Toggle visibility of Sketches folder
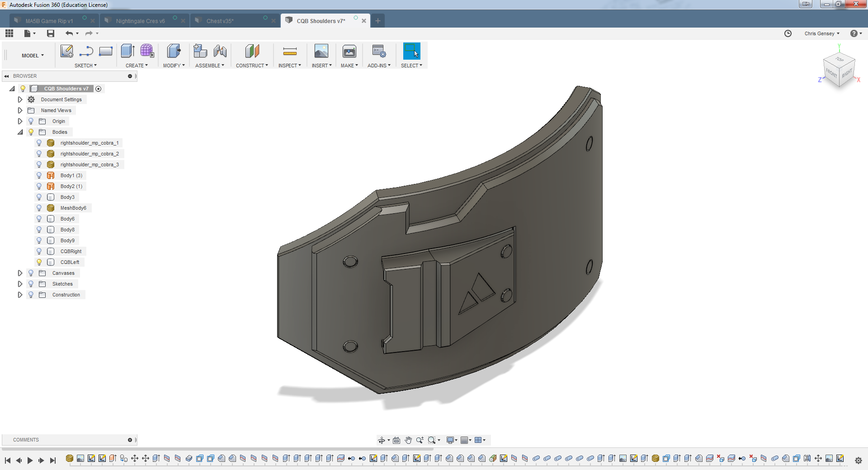 tap(31, 284)
